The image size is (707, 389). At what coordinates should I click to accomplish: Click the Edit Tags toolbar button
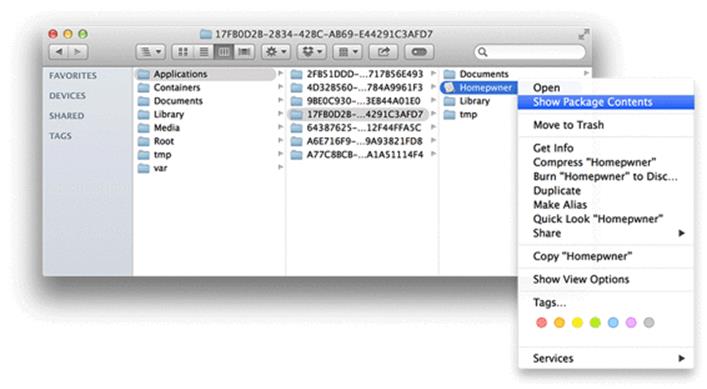coord(419,52)
